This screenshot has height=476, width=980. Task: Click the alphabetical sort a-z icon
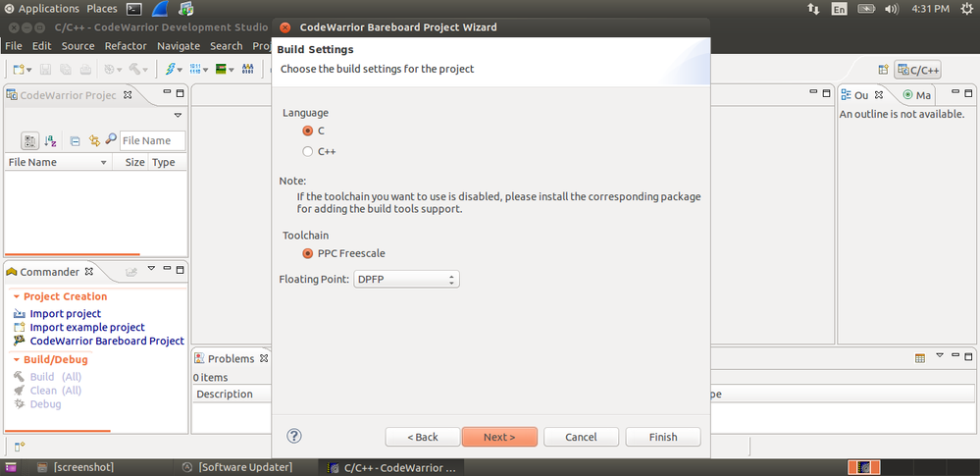51,140
